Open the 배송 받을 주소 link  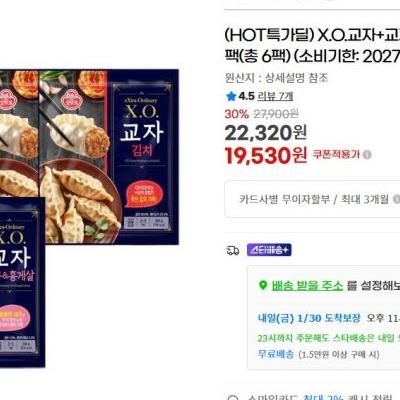click(307, 286)
